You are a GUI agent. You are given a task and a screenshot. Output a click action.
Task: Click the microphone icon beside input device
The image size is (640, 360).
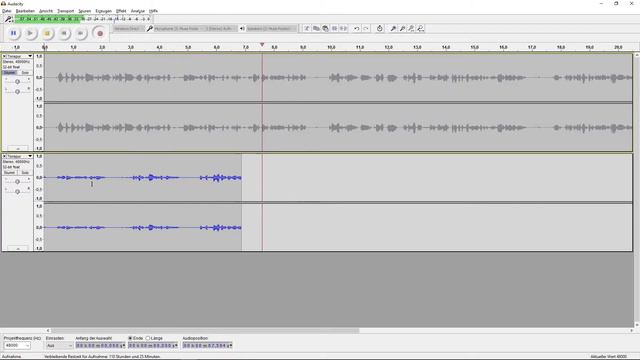(149, 29)
